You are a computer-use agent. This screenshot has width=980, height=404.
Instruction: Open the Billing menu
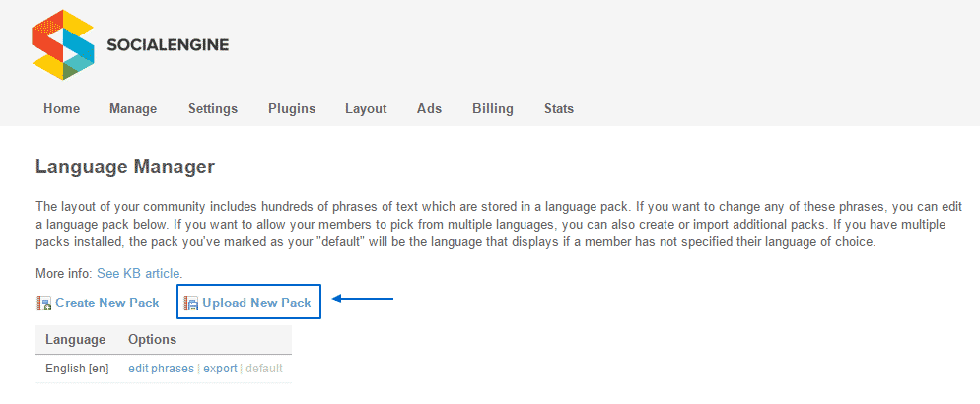(493, 108)
